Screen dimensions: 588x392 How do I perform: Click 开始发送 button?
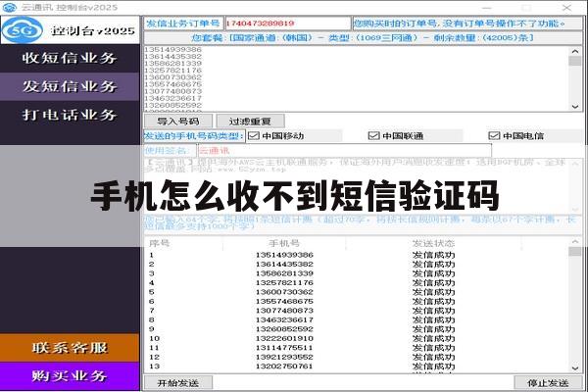click(x=178, y=383)
